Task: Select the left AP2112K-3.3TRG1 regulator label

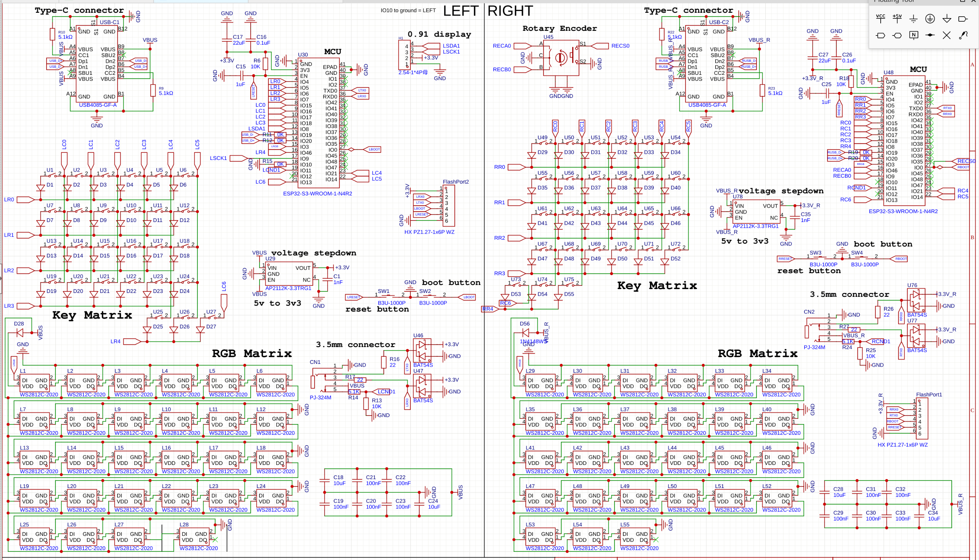Action: (x=288, y=288)
